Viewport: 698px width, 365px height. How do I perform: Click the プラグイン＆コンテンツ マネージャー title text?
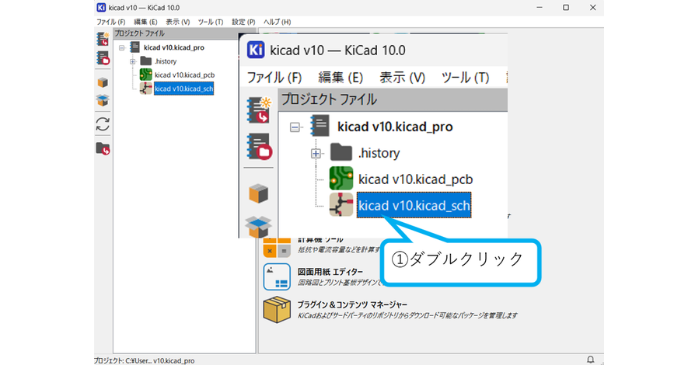352,305
